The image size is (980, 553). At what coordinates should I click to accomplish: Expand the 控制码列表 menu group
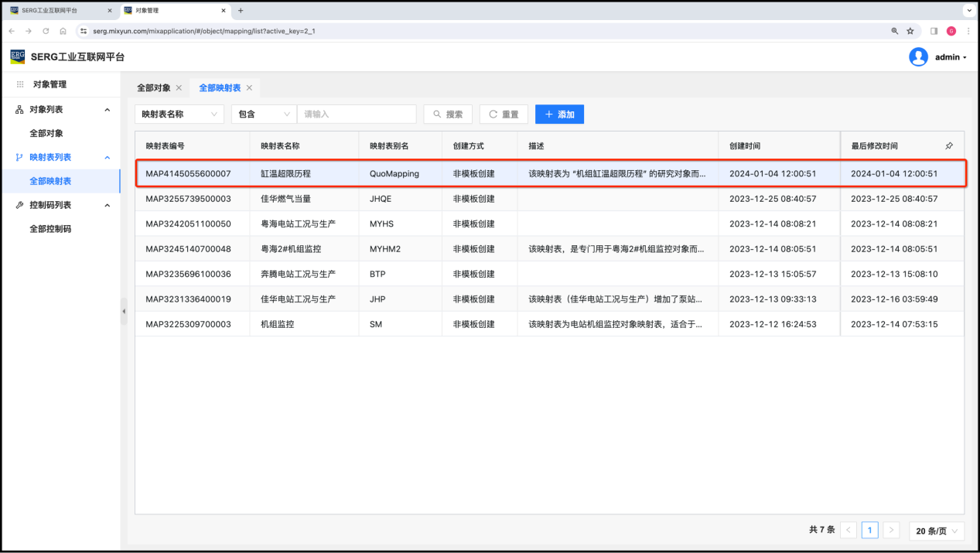click(108, 205)
